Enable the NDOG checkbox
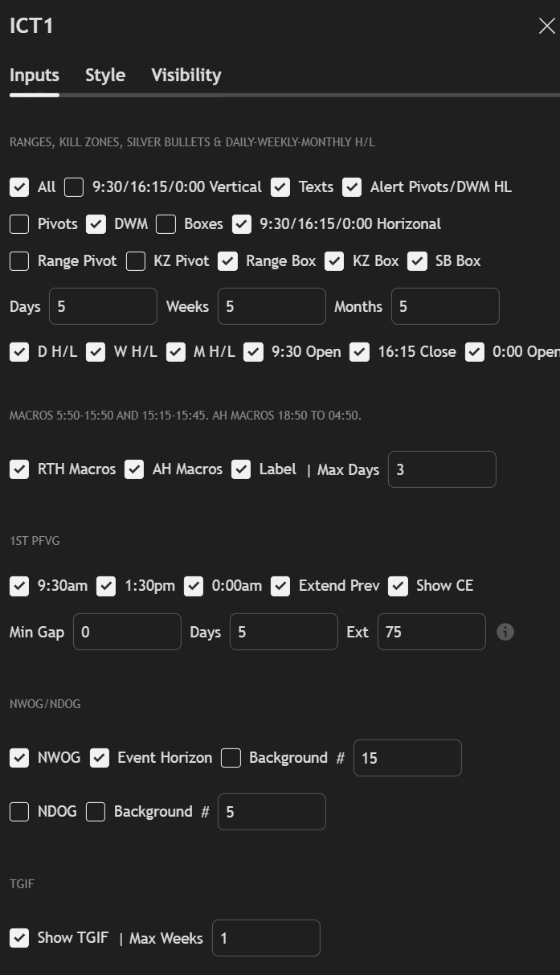 pyautogui.click(x=19, y=812)
